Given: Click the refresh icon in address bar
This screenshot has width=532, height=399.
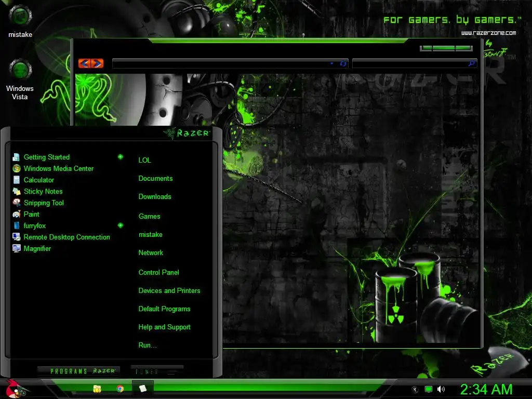Looking at the screenshot, I should pyautogui.click(x=343, y=63).
